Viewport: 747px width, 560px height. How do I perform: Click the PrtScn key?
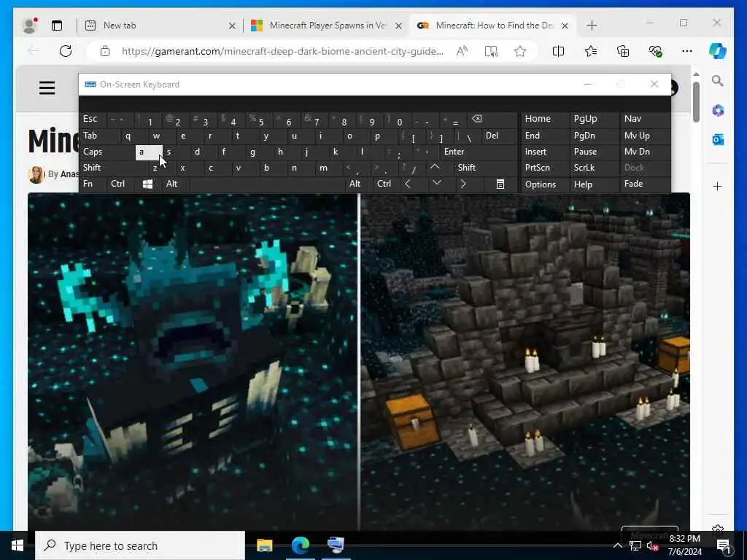(x=545, y=168)
